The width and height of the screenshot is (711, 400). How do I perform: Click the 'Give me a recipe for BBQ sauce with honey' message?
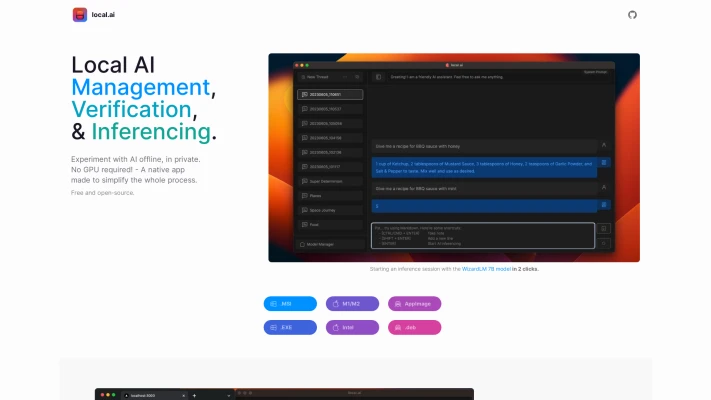[484, 146]
